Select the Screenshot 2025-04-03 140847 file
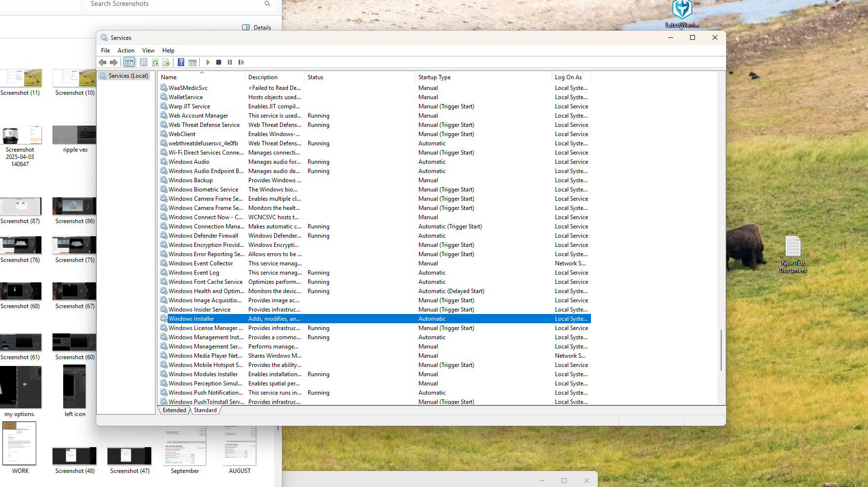868x487 pixels. (x=20, y=146)
